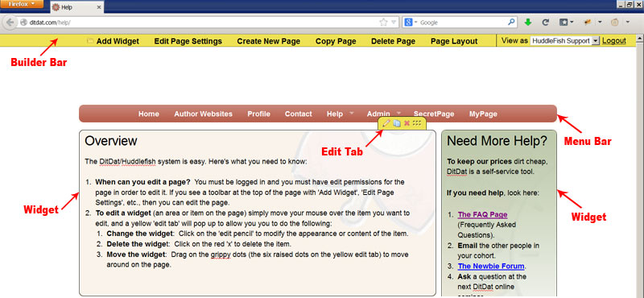Reload the page with the refresh icon
This screenshot has width=644, height=298.
tap(546, 23)
